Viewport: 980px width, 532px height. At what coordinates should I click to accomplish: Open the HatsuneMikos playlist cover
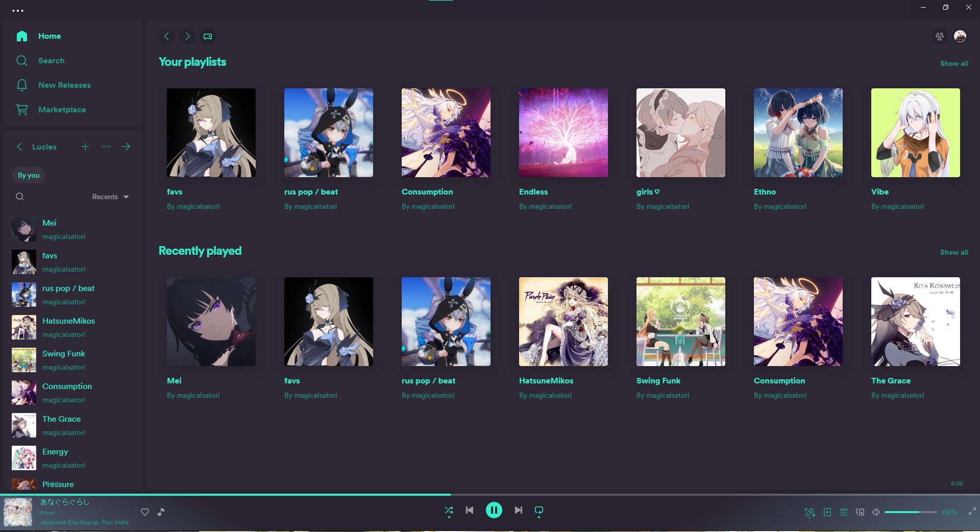coord(563,322)
